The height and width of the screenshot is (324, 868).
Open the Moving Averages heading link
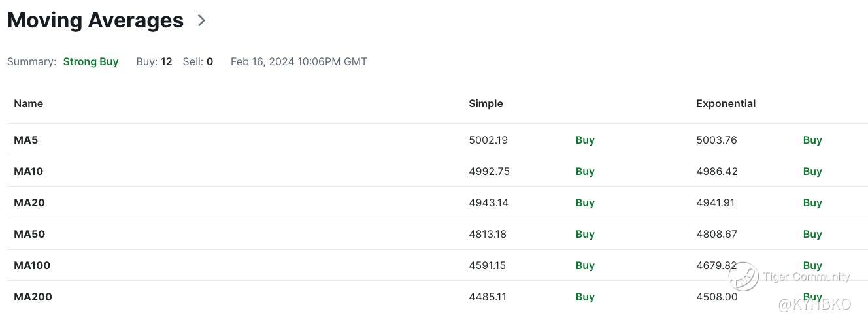coord(95,20)
